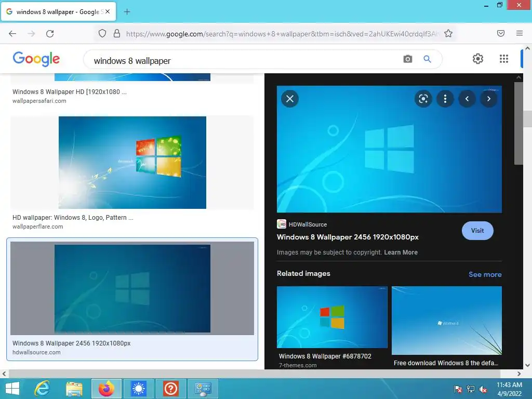Viewport: 532px width, 399px height.
Task: Click wallpaperflare.com source text
Action: (37, 227)
